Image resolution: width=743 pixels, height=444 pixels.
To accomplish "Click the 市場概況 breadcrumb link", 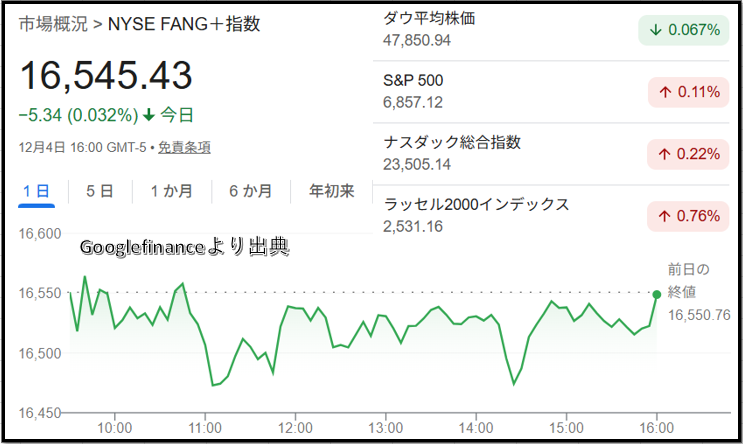I will [52, 23].
